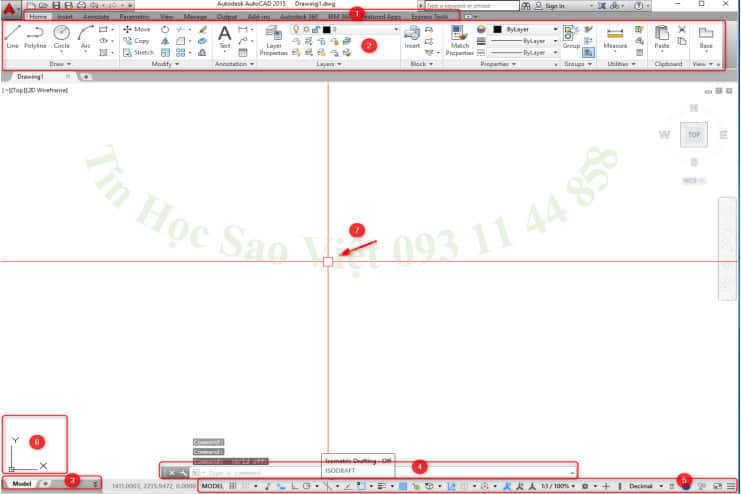Expand the Draw panel dropdown
The height and width of the screenshot is (494, 741).
tap(60, 64)
